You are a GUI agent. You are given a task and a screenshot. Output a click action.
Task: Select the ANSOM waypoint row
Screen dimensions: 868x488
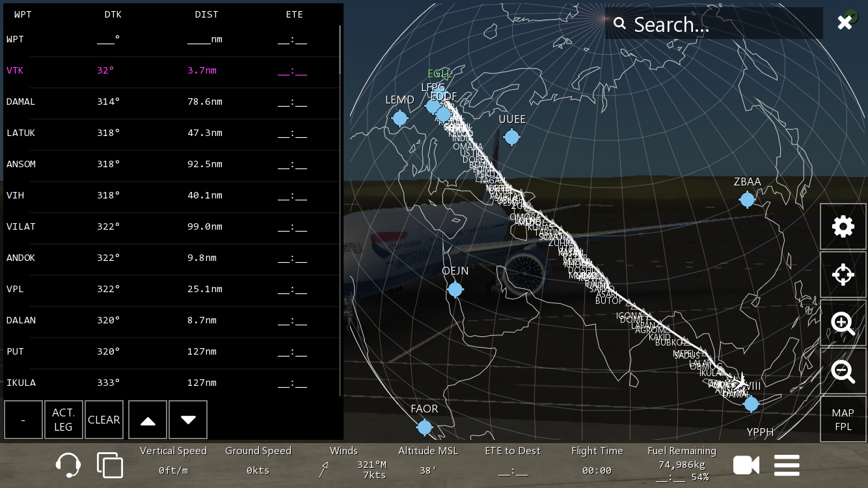click(x=172, y=164)
